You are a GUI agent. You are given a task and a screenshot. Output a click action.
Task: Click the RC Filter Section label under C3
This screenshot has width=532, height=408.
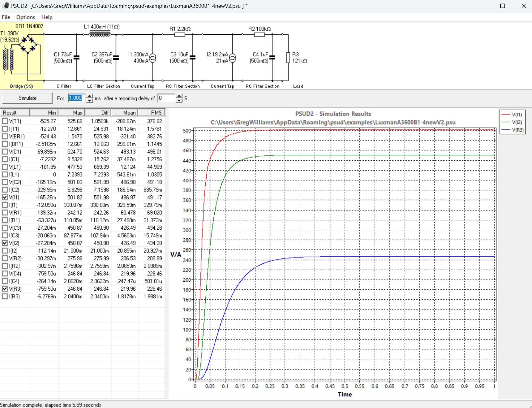pyautogui.click(x=183, y=86)
